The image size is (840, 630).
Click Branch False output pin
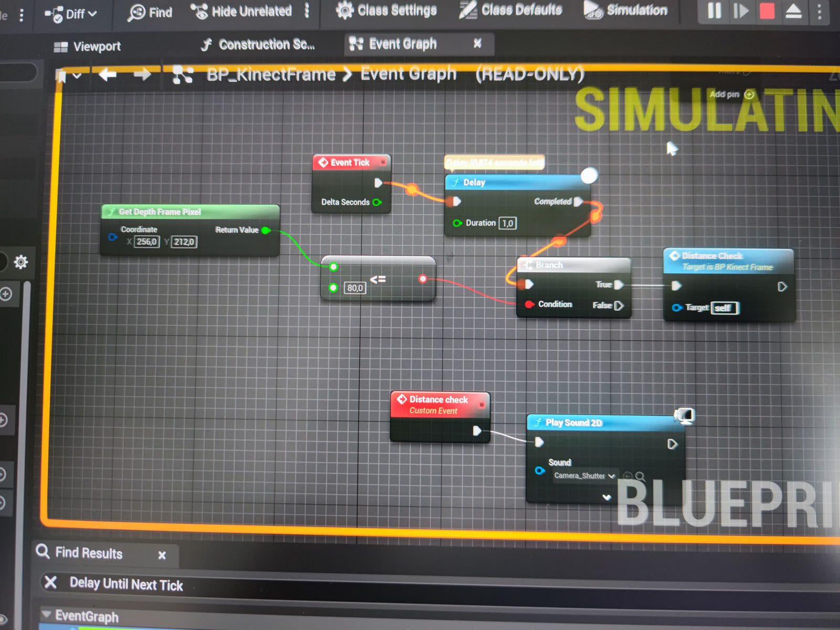point(619,306)
